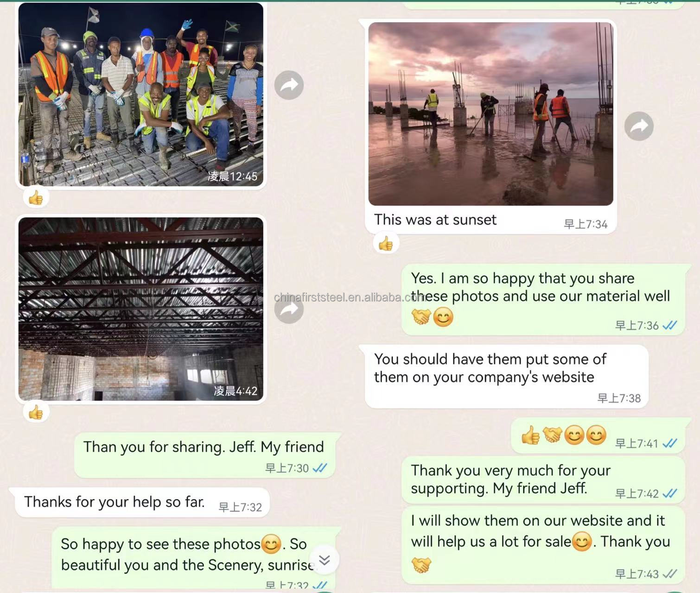Viewport: 700px width, 593px height.
Task: Tap the scroll-to-bottom double chevron
Action: tap(325, 560)
